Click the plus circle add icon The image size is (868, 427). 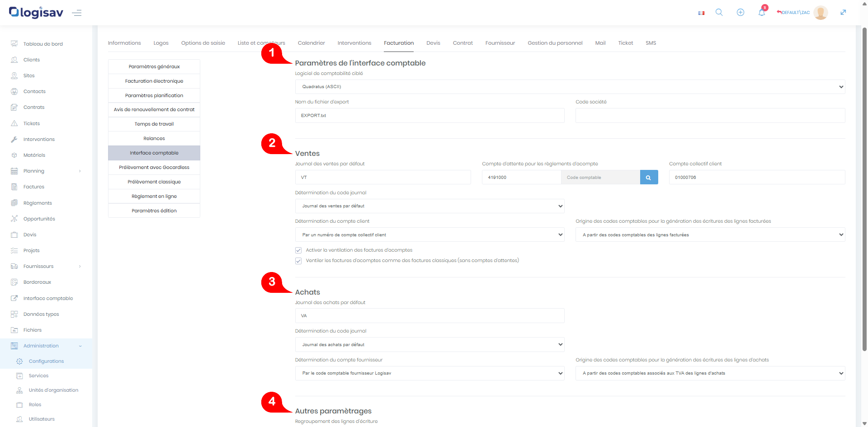click(x=741, y=13)
